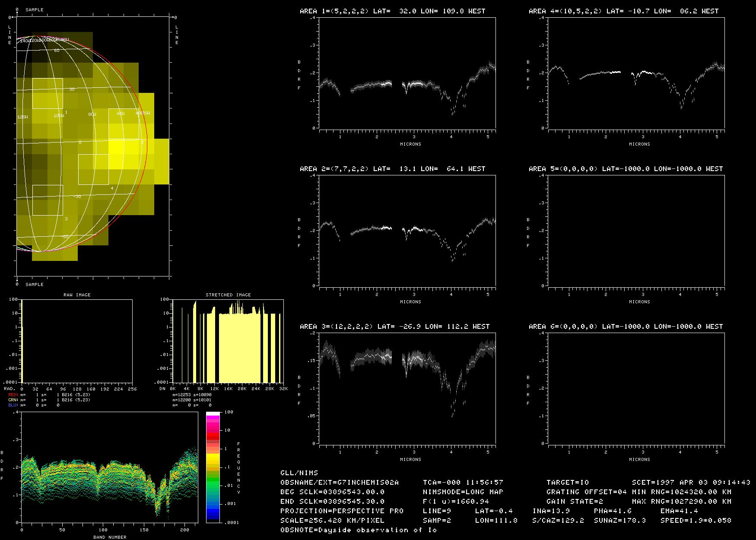Click the GRN channel label
This screenshot has width=756, height=540.
pyautogui.click(x=13, y=400)
